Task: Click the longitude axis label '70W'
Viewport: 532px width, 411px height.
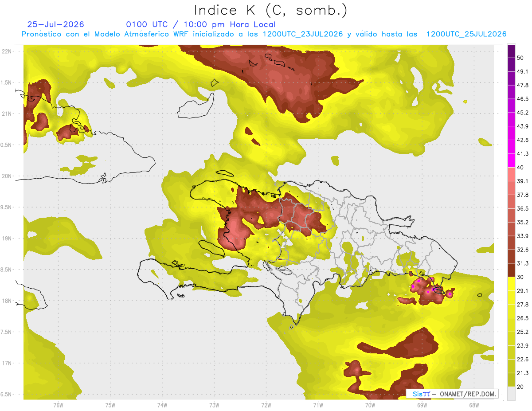Action: (370, 405)
